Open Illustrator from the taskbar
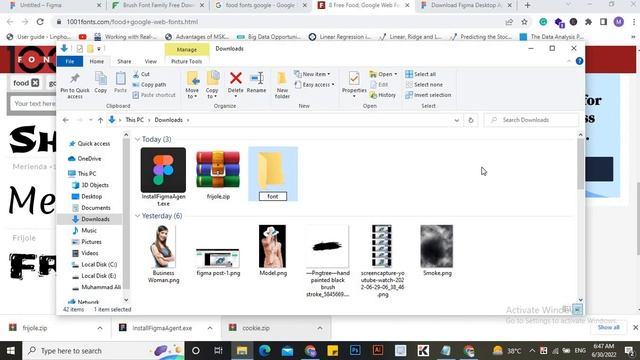Viewport: 640px width, 360px height. [x=378, y=351]
